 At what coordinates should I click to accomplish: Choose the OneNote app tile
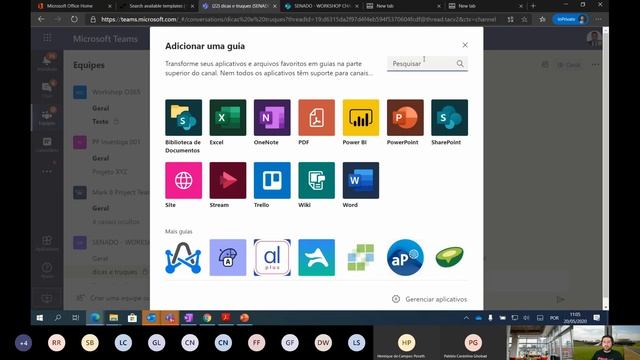pyautogui.click(x=272, y=118)
